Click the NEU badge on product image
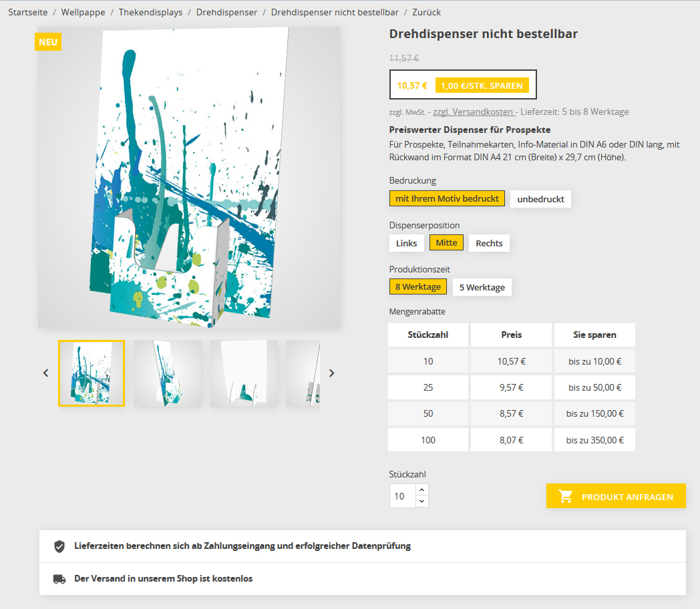 click(x=48, y=42)
